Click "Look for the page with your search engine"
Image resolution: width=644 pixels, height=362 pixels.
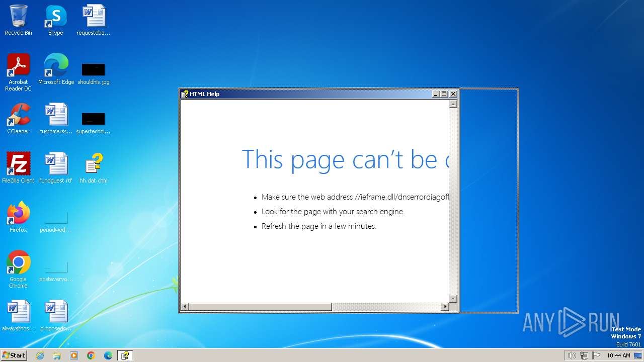[x=333, y=212]
